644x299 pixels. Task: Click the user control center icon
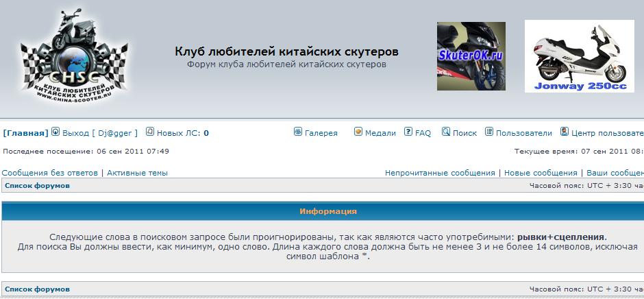point(565,132)
